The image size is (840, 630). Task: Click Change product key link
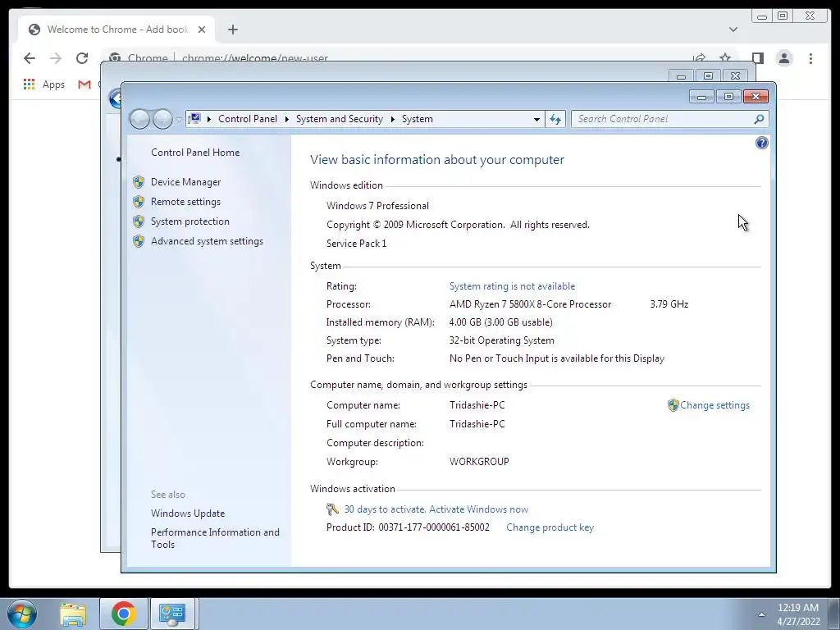(550, 527)
